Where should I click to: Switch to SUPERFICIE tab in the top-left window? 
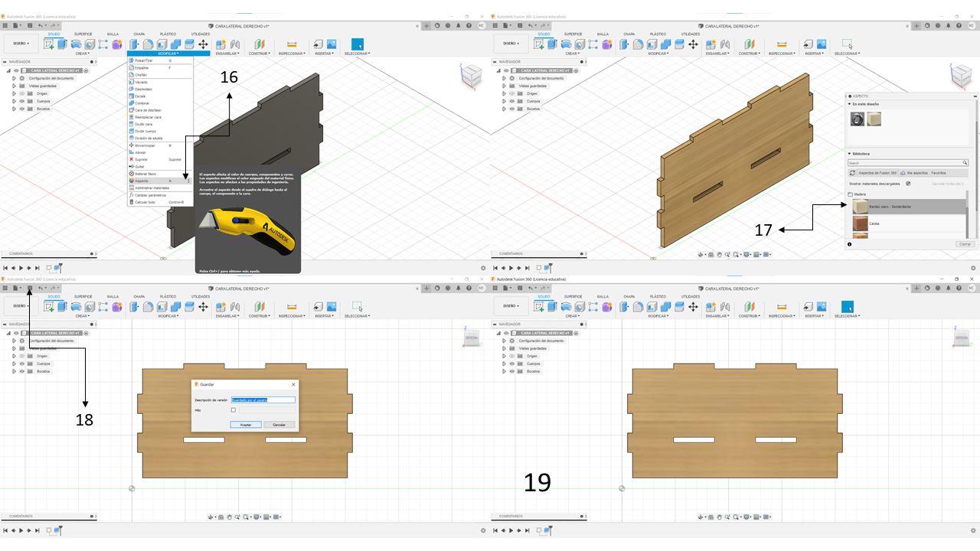(x=83, y=34)
